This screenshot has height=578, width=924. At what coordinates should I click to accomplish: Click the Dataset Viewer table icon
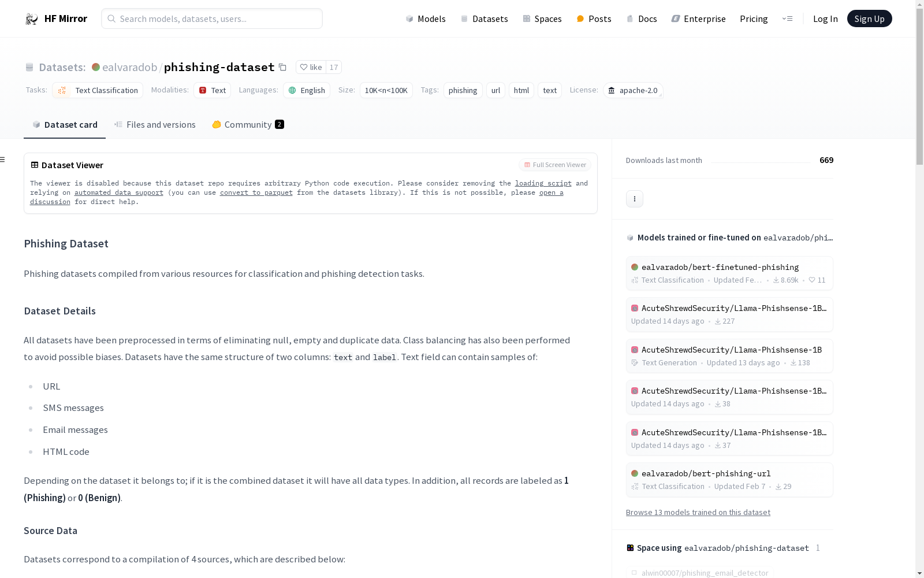pos(35,165)
